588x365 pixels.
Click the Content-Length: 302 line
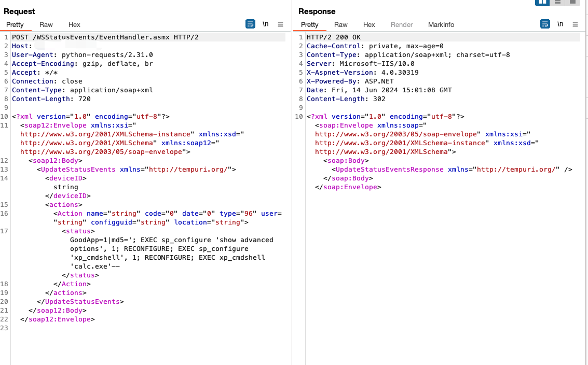(346, 99)
